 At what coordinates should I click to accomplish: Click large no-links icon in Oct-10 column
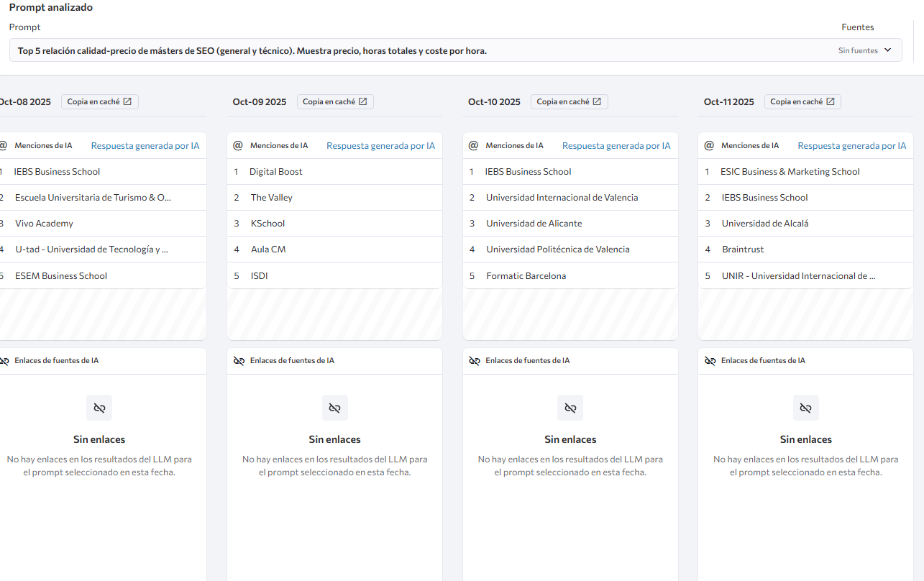pos(570,408)
